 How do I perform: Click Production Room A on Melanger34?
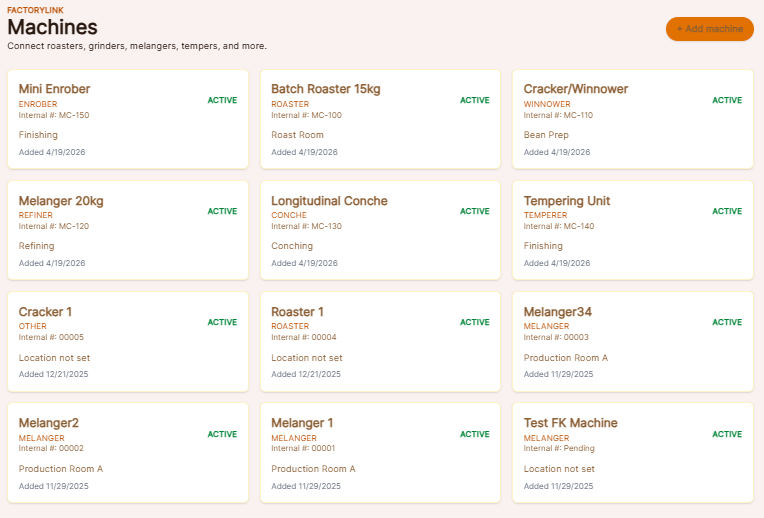tap(566, 358)
